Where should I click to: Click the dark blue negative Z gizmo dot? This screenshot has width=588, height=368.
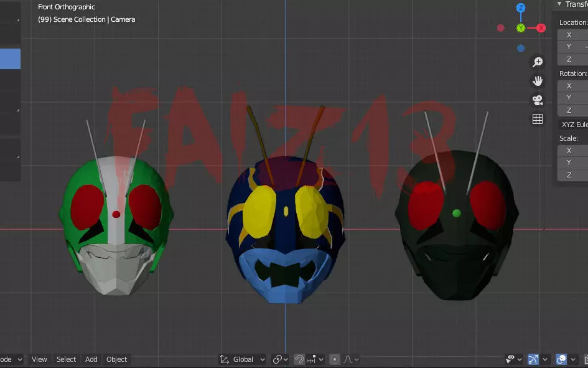[521, 48]
